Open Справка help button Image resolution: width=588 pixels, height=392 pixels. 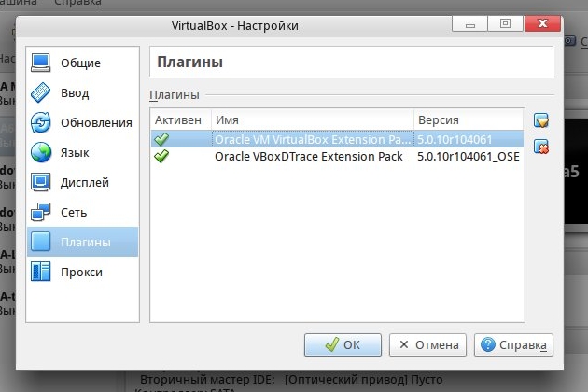tap(513, 344)
